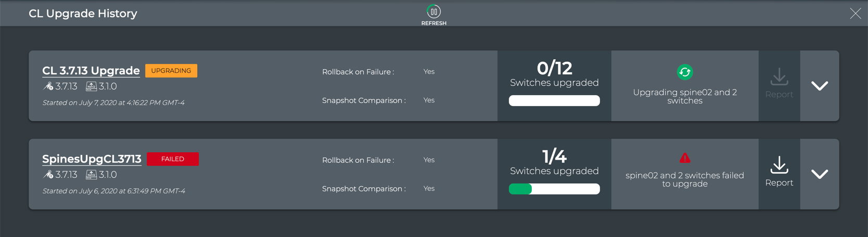Viewport: 868px width, 237px height.
Task: Expand the CL 3.7.13 Upgrade job details
Action: (x=820, y=86)
